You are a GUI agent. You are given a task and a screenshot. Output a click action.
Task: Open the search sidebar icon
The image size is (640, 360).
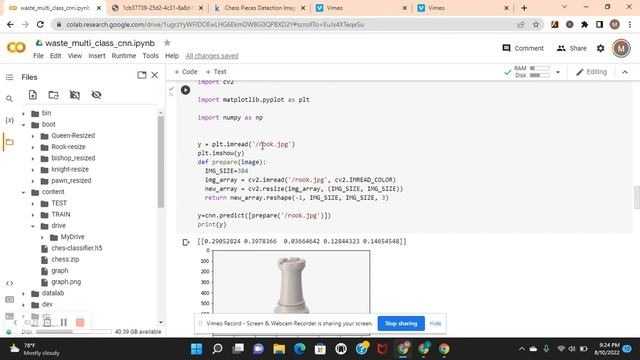tap(9, 99)
